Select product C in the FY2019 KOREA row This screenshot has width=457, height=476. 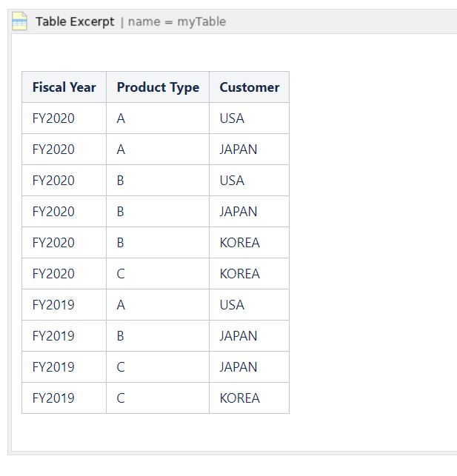121,398
